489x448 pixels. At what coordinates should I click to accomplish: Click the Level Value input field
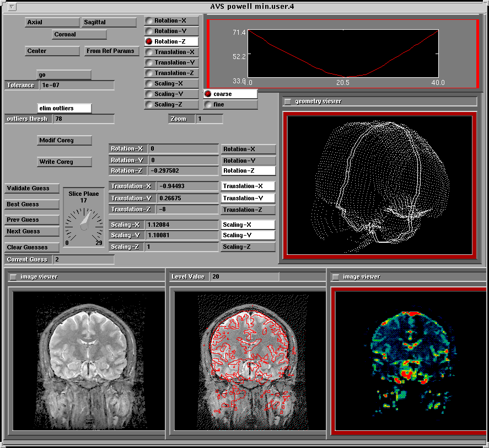(244, 276)
